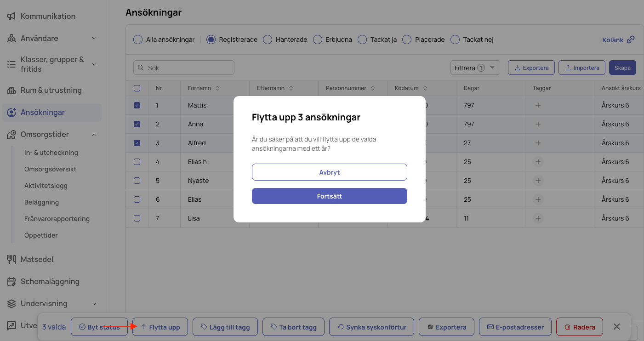Select the Erbjudna radio filter
The width and height of the screenshot is (644, 341).
click(318, 40)
